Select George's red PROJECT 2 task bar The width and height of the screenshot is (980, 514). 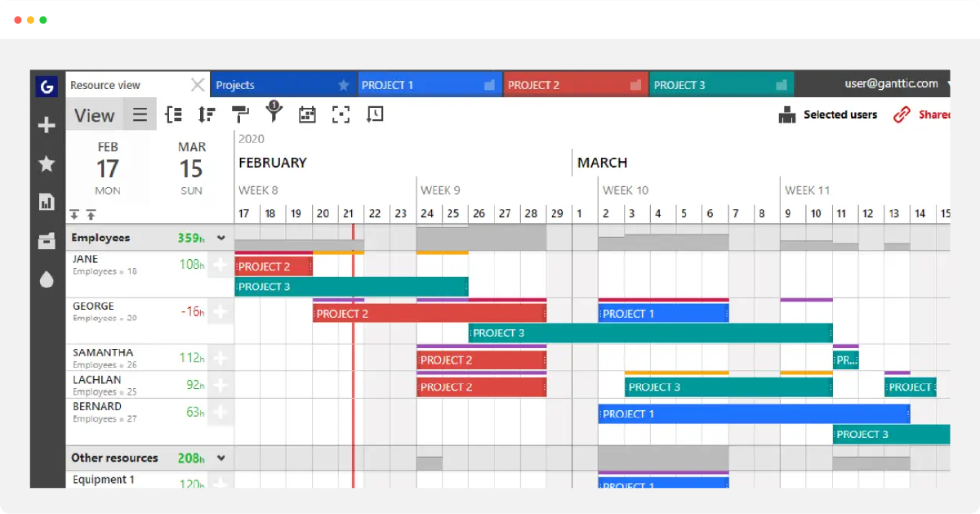pyautogui.click(x=429, y=314)
